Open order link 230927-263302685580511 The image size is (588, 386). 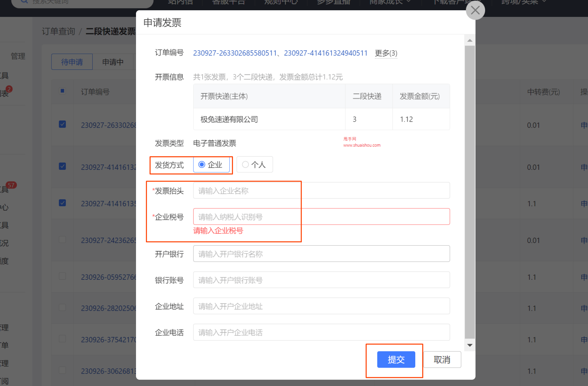tap(235, 53)
